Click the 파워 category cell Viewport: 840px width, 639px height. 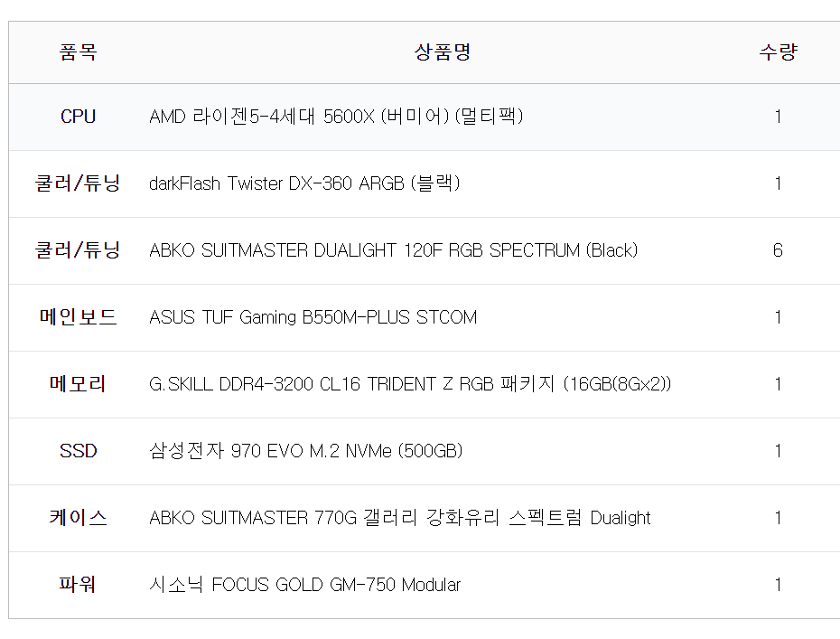pos(78,585)
